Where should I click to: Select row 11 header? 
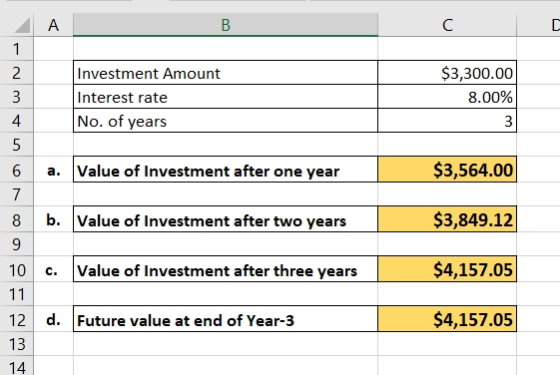16,294
